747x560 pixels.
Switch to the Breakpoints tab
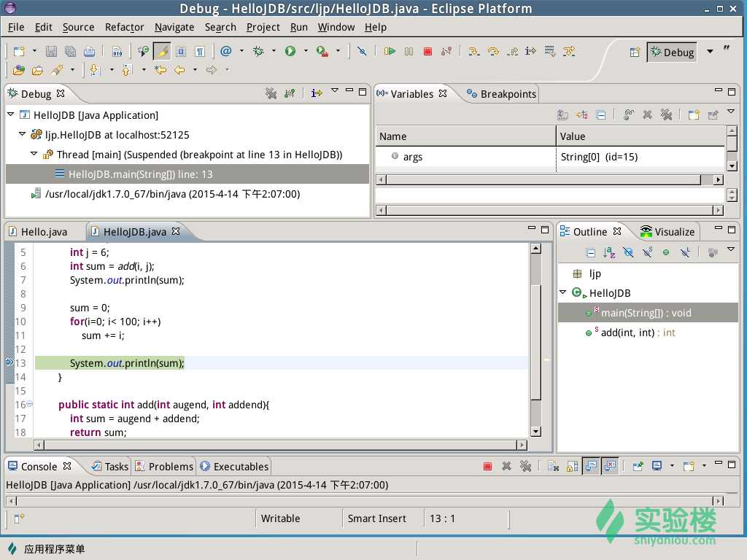coord(502,93)
